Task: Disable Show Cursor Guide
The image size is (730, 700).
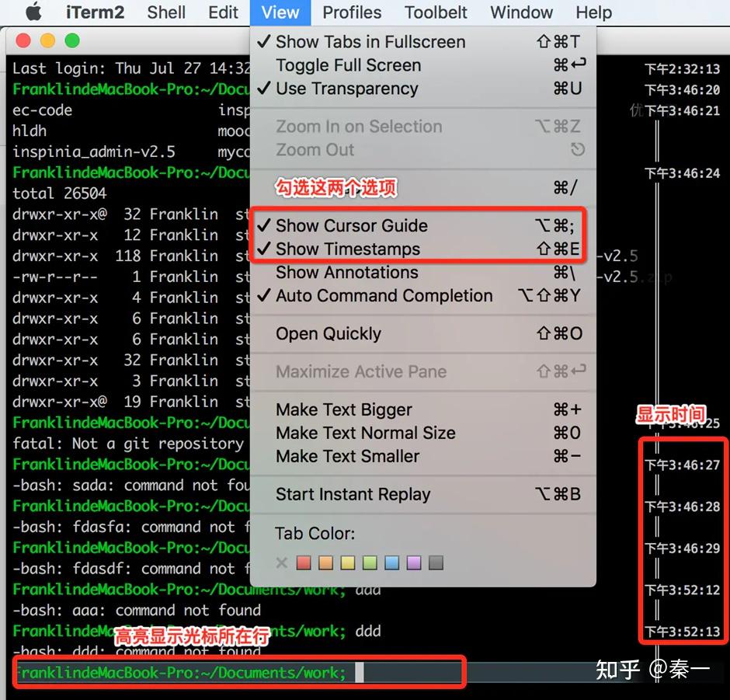Action: point(350,225)
